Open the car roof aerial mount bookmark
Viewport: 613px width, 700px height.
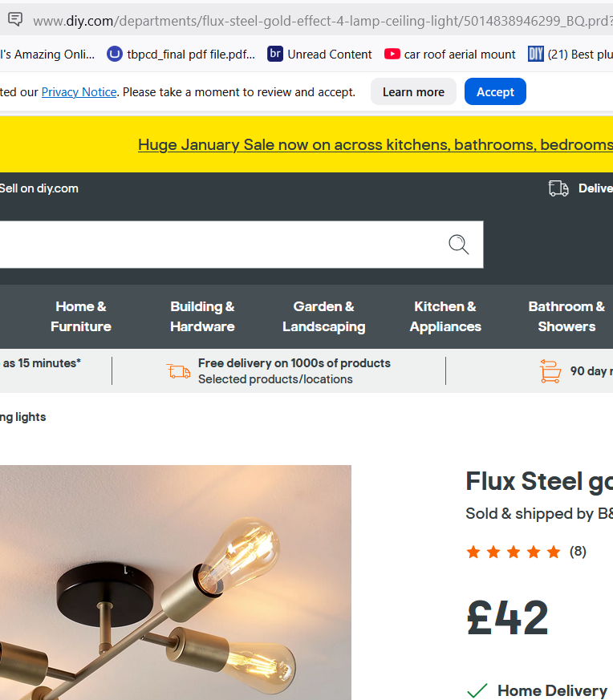click(450, 55)
